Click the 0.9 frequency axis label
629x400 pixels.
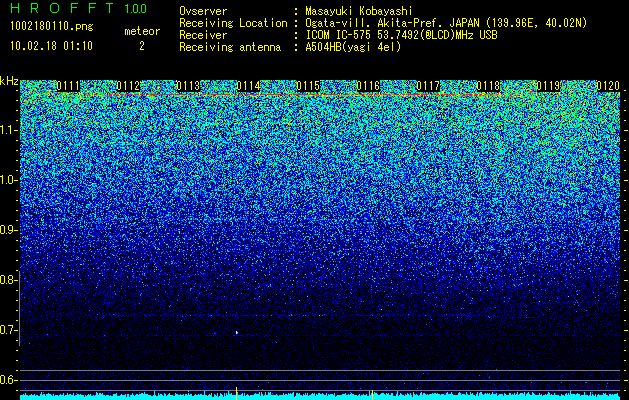pos(8,230)
